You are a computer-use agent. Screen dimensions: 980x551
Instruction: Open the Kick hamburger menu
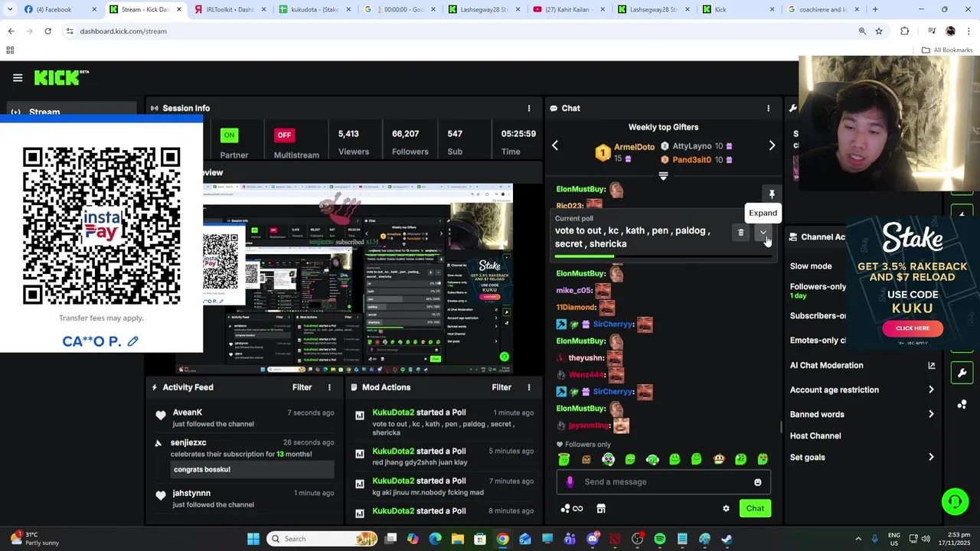[x=18, y=77]
